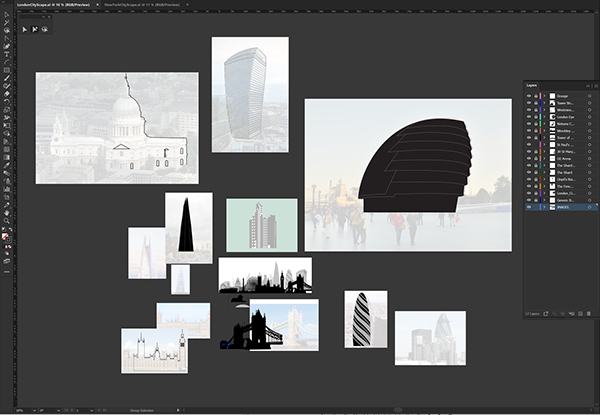Select the Artboard tool
The height and width of the screenshot is (415, 600).
[x=7, y=197]
